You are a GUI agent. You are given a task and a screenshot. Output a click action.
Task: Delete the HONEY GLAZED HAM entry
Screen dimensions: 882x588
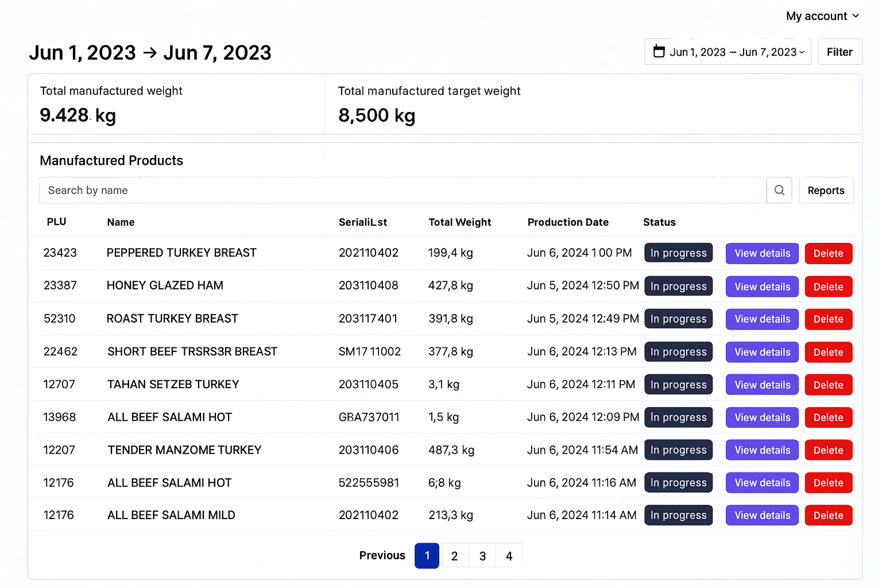pos(828,287)
